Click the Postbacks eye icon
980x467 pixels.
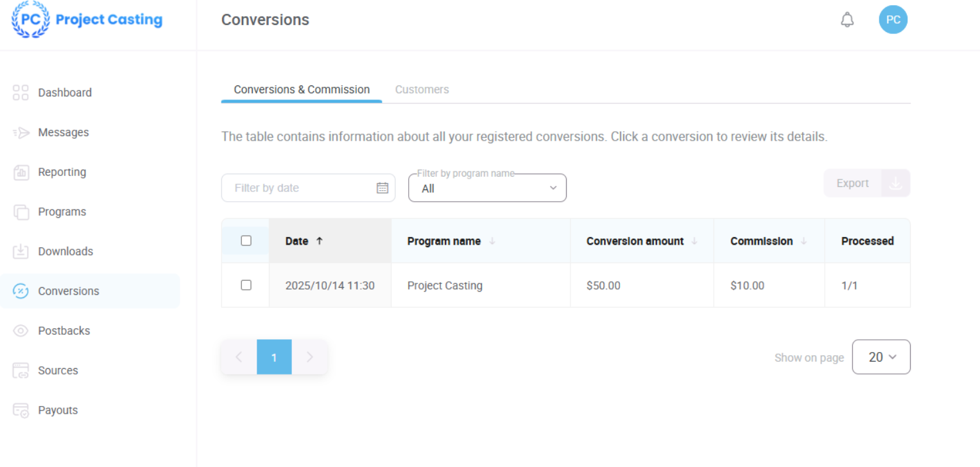[x=21, y=331]
